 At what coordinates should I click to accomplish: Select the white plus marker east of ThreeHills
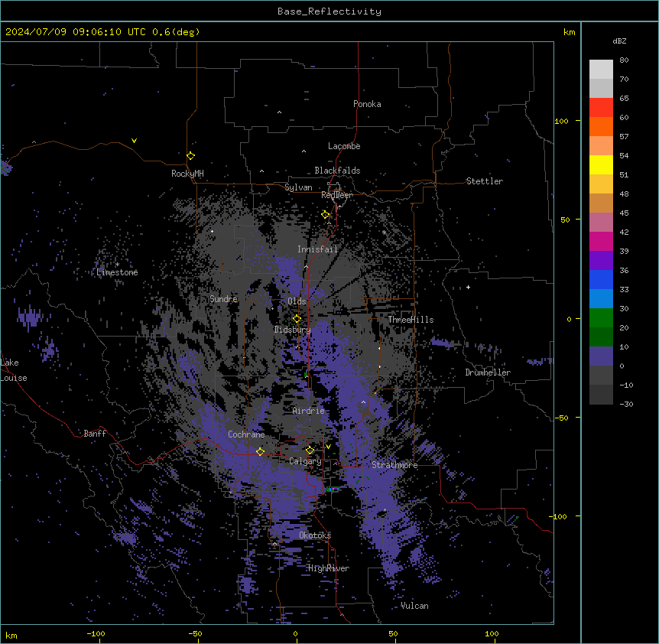point(468,287)
